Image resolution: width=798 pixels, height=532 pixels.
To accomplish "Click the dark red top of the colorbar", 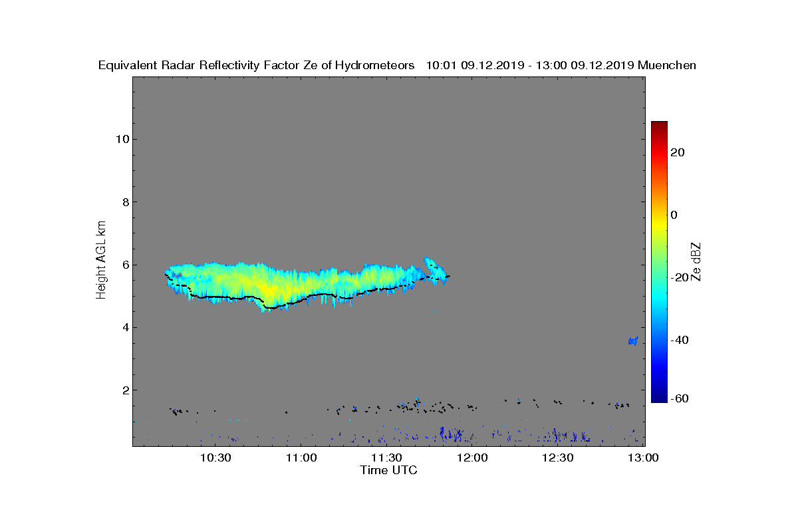I will (x=659, y=126).
